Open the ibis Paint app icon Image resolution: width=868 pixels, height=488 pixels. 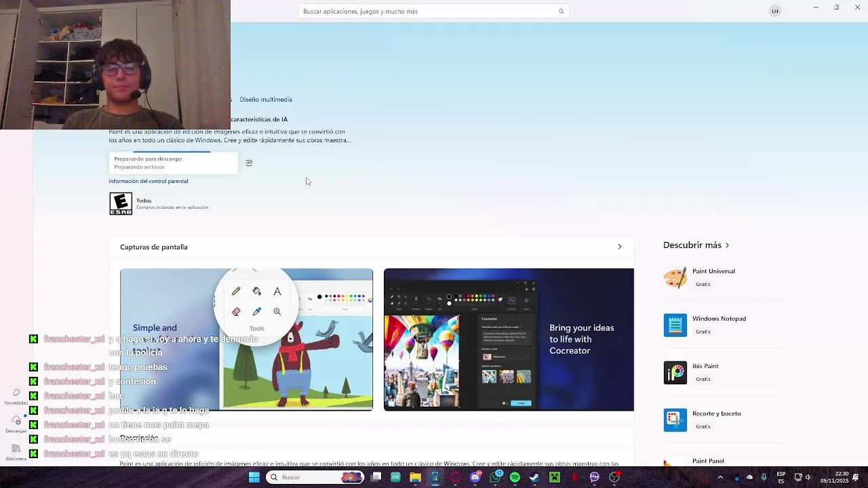(675, 373)
